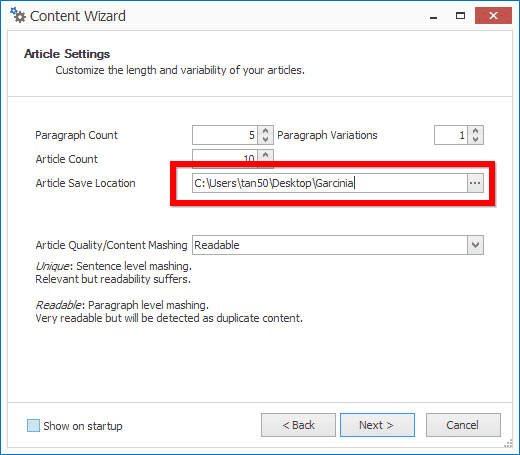Increase Paragraph Variations with the up arrow

(x=476, y=131)
